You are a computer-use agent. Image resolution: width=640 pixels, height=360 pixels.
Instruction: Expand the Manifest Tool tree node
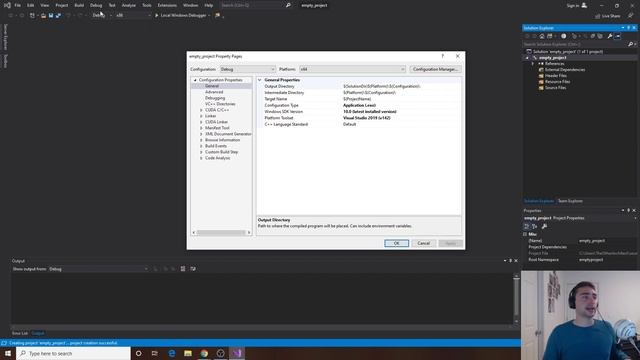pos(201,128)
